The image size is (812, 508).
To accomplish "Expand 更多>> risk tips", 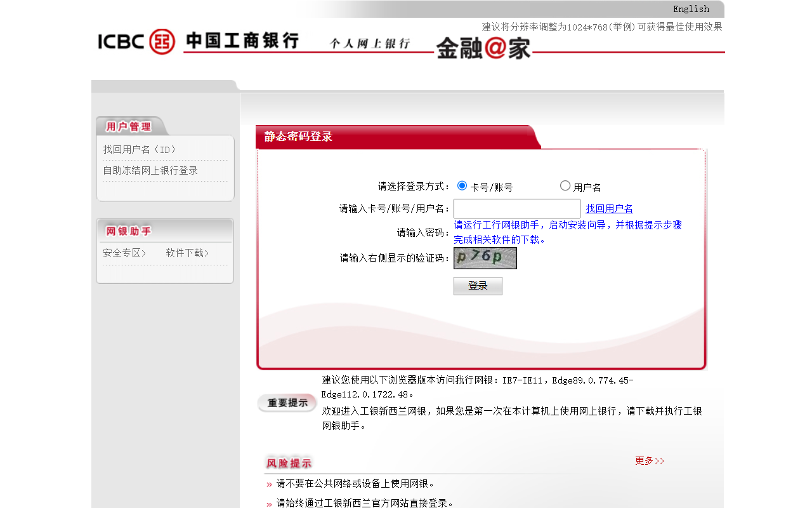I will [x=648, y=461].
